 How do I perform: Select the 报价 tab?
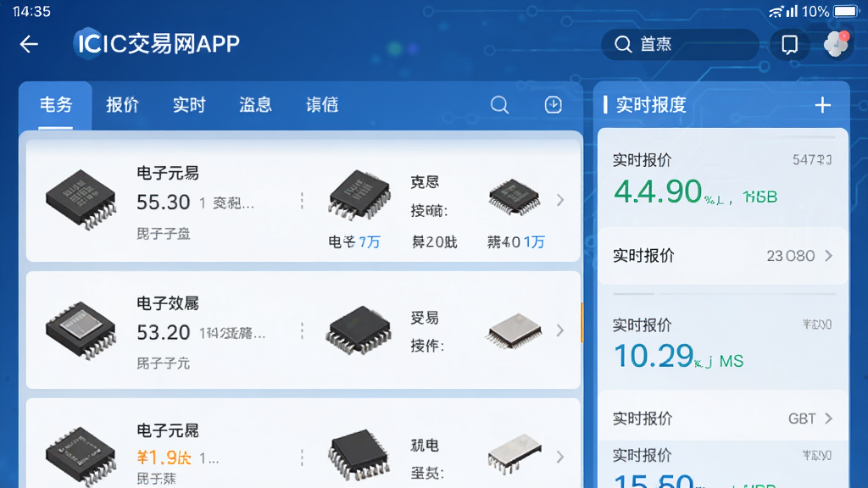(122, 104)
